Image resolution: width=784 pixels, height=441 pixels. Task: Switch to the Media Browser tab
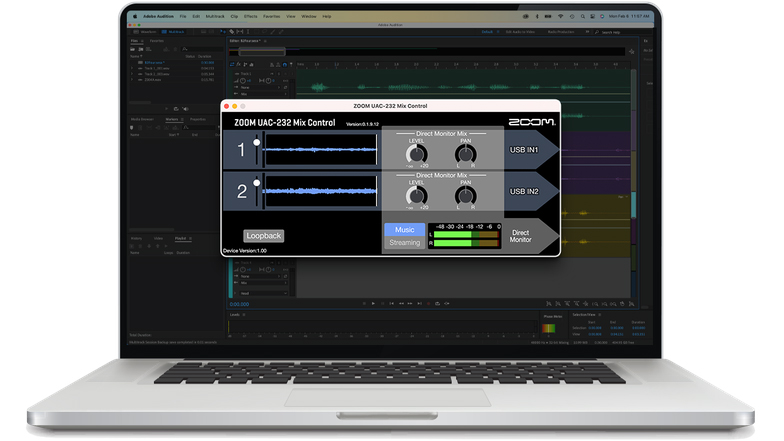tap(142, 119)
